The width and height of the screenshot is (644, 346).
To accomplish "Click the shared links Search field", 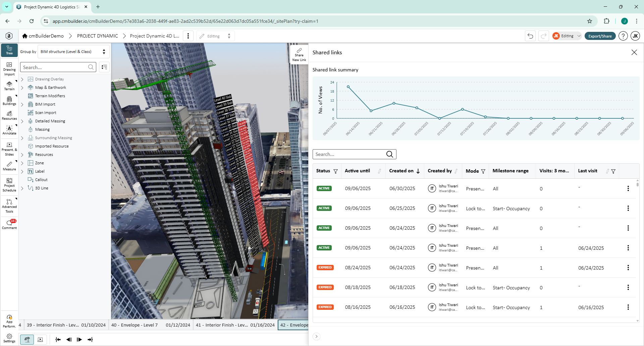I will (x=354, y=154).
